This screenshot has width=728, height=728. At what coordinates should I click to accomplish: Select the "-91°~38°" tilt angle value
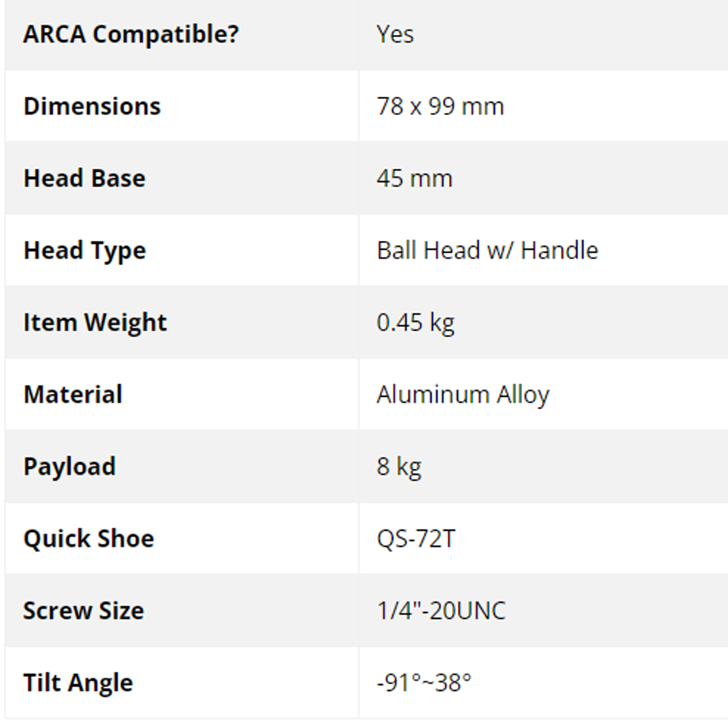(x=424, y=683)
